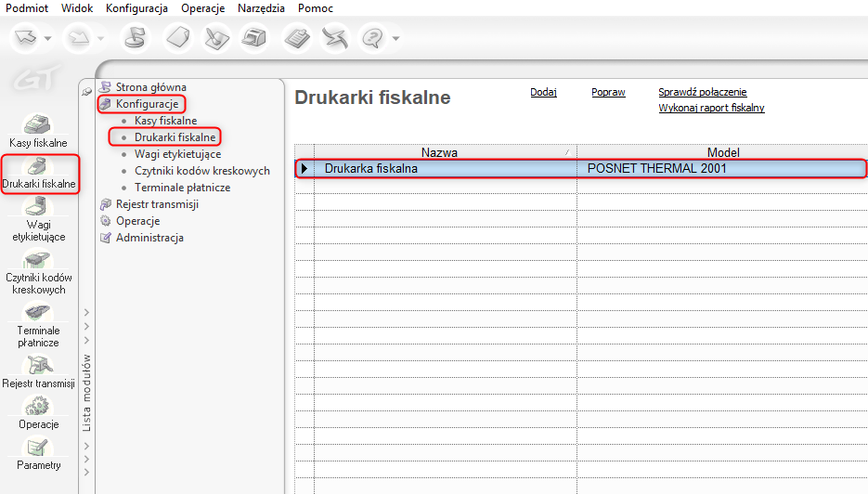Open the Narzędzia menu
This screenshot has width=868, height=494.
pos(261,8)
